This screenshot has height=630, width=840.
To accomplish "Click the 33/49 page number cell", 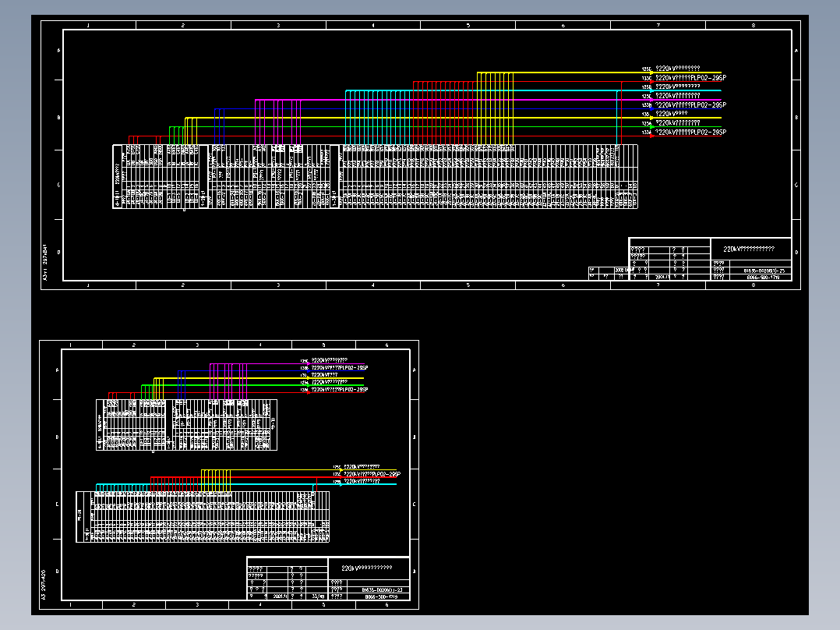I will pos(318,596).
